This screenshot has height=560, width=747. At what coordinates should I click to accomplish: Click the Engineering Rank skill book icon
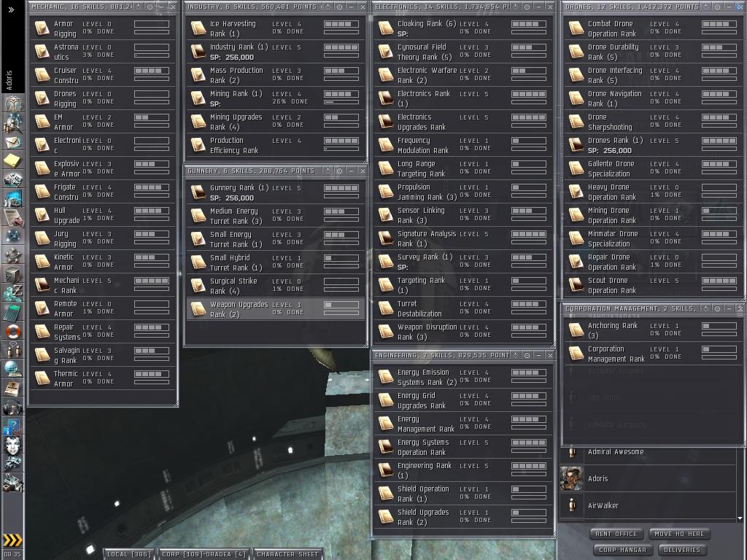pyautogui.click(x=386, y=470)
